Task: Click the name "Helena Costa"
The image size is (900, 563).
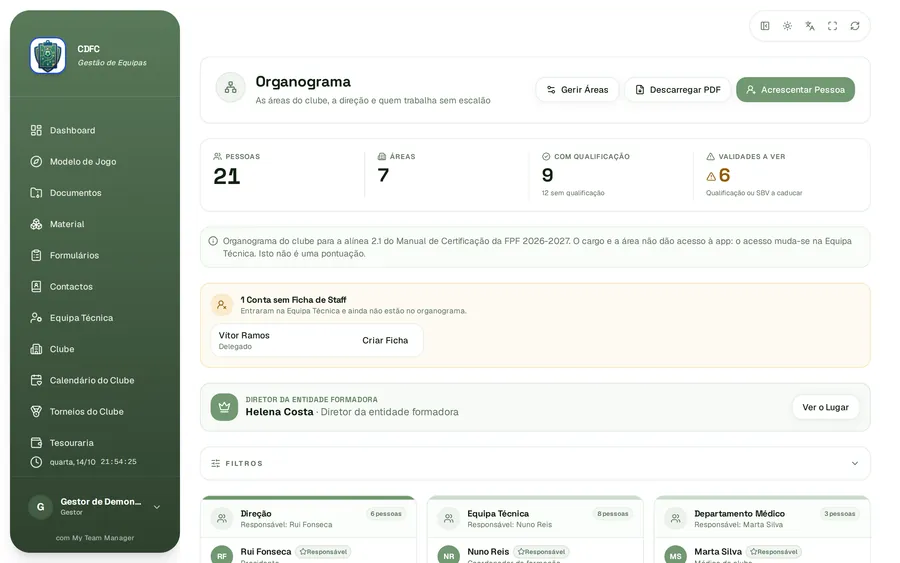Action: point(280,411)
